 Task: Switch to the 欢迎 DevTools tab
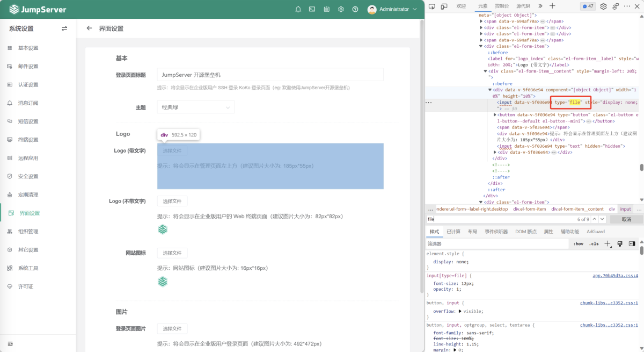[461, 6]
